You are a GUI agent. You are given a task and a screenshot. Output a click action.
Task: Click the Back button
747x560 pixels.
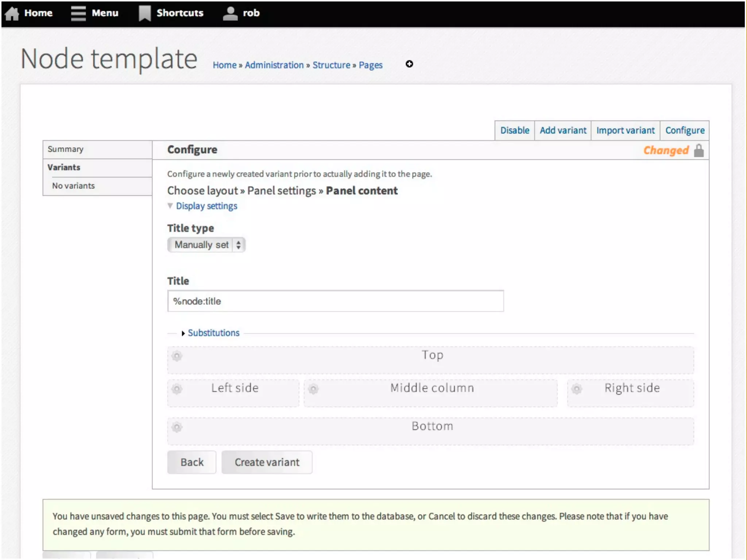click(192, 462)
